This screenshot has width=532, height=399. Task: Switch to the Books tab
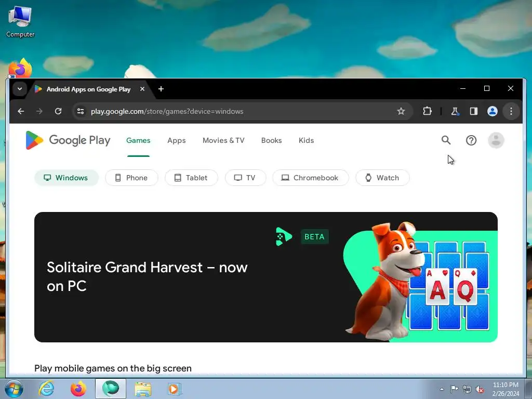(x=271, y=140)
